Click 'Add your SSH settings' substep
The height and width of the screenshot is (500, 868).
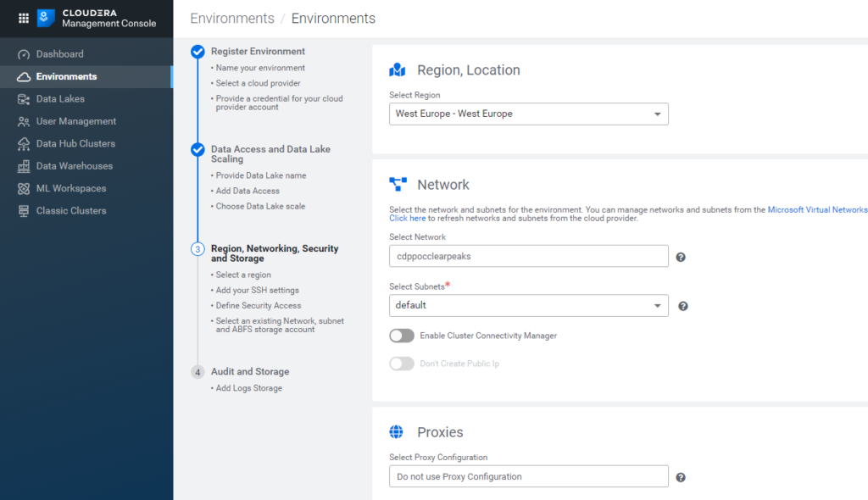tap(257, 290)
